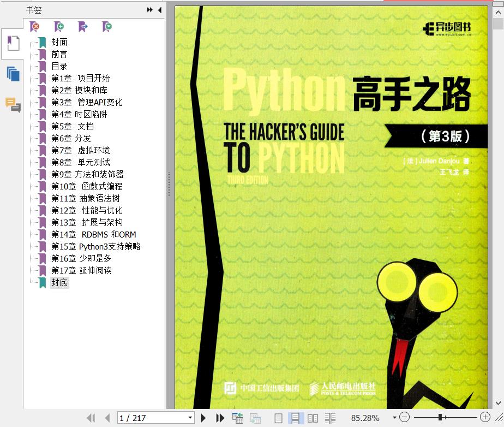Jump to 第10章 函数式编程 bookmark
The height and width of the screenshot is (427, 504).
click(87, 186)
